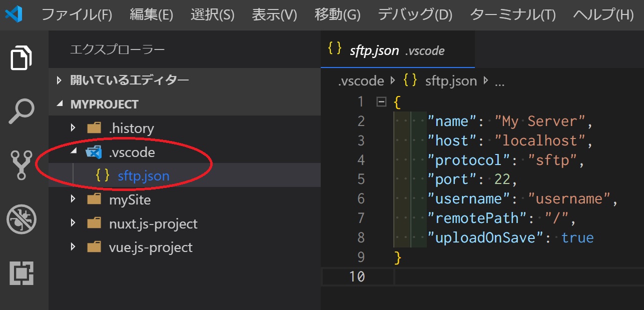The image size is (644, 310).
Task: Open the ターミナル(T) menu
Action: coord(512,14)
